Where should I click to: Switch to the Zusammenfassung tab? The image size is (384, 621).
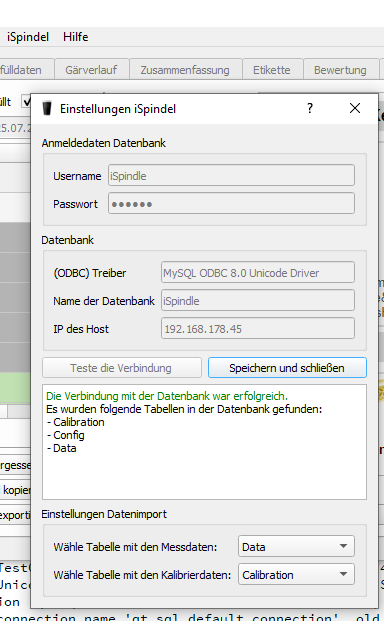point(185,70)
